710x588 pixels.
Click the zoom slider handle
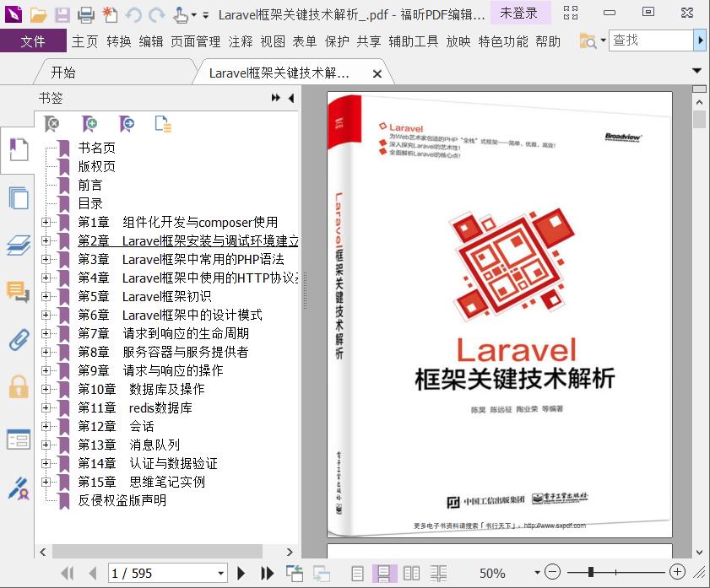pos(590,572)
